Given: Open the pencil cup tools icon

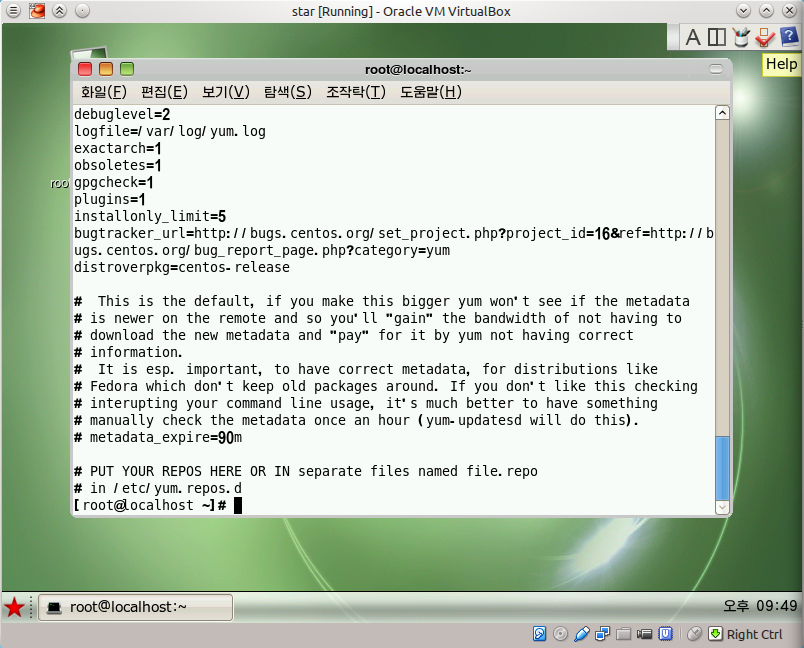Looking at the screenshot, I should coord(741,37).
